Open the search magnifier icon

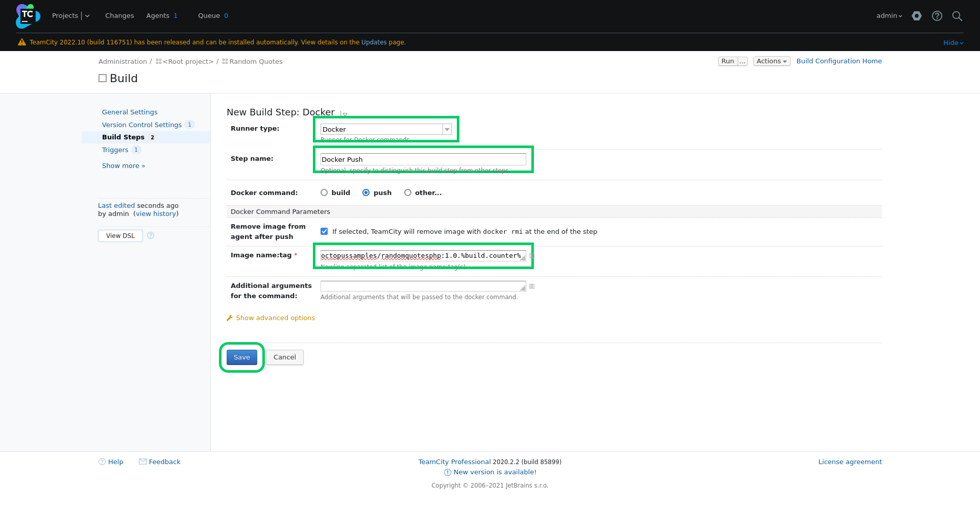point(958,16)
